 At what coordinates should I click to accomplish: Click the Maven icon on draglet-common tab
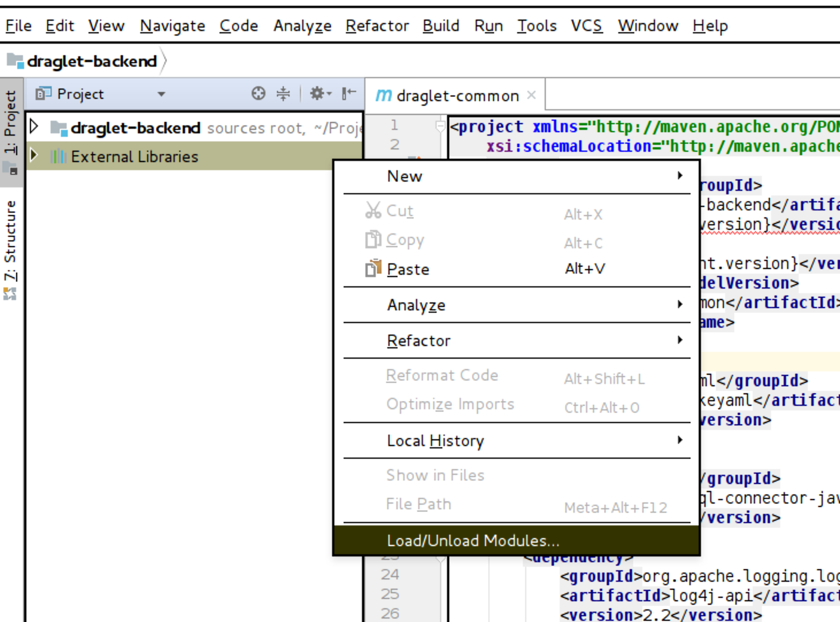coord(384,95)
